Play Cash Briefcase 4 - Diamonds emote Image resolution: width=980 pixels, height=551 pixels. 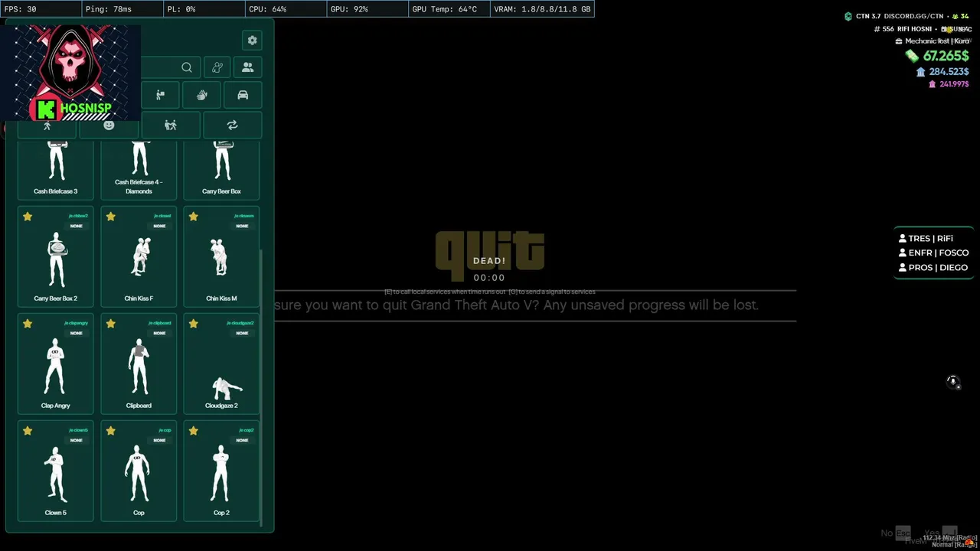point(139,170)
